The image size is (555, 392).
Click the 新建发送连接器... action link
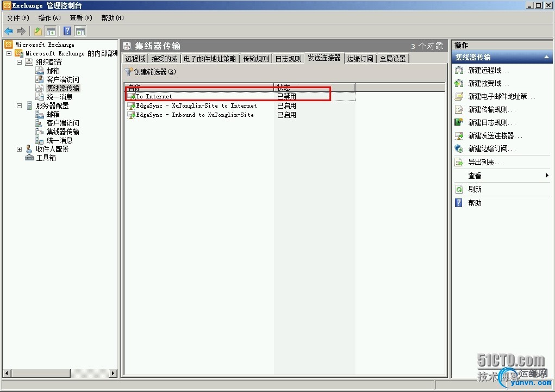click(x=495, y=135)
